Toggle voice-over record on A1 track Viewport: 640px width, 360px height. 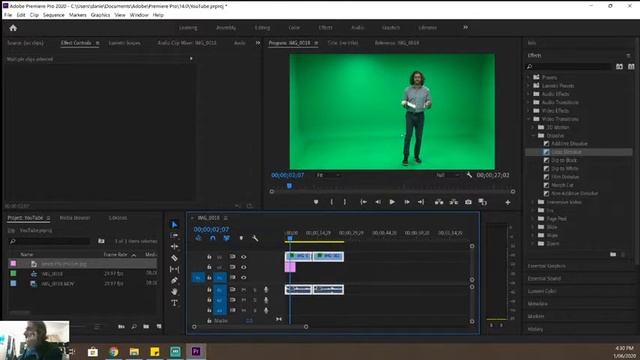tap(266, 289)
